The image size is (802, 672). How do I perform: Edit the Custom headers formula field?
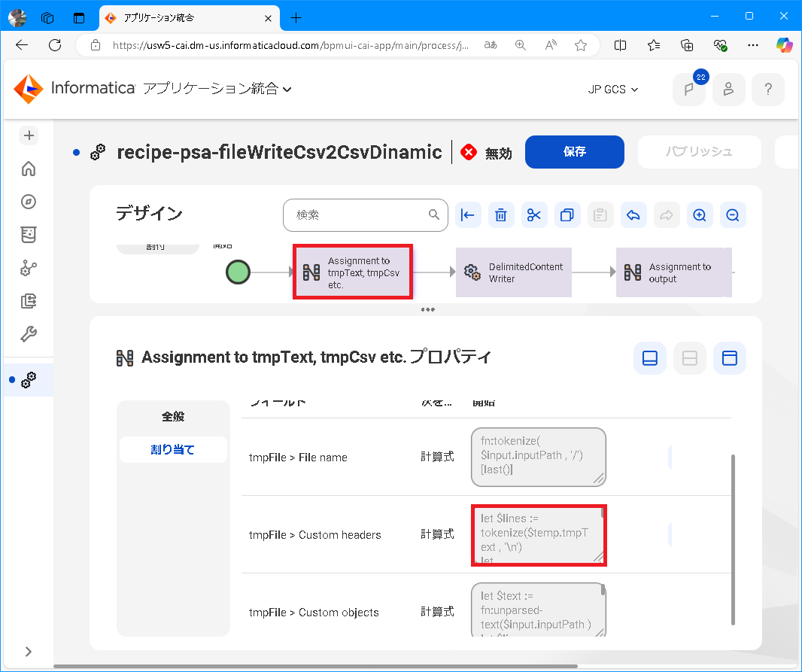538,535
